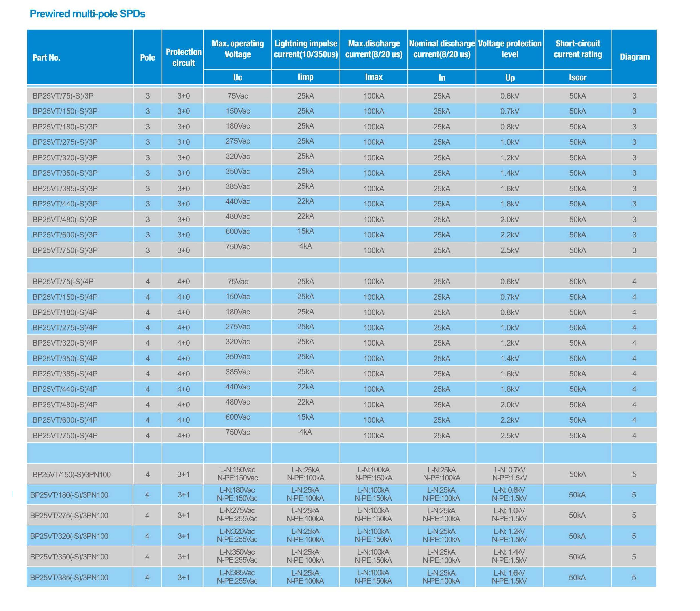Click '2.5kV' in the BP25VT/750(-S)/4P row

click(x=510, y=436)
